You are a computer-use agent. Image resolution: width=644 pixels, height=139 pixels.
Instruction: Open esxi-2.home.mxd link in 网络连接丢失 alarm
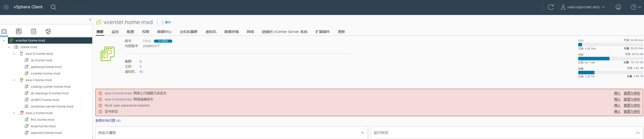pyautogui.click(x=118, y=99)
